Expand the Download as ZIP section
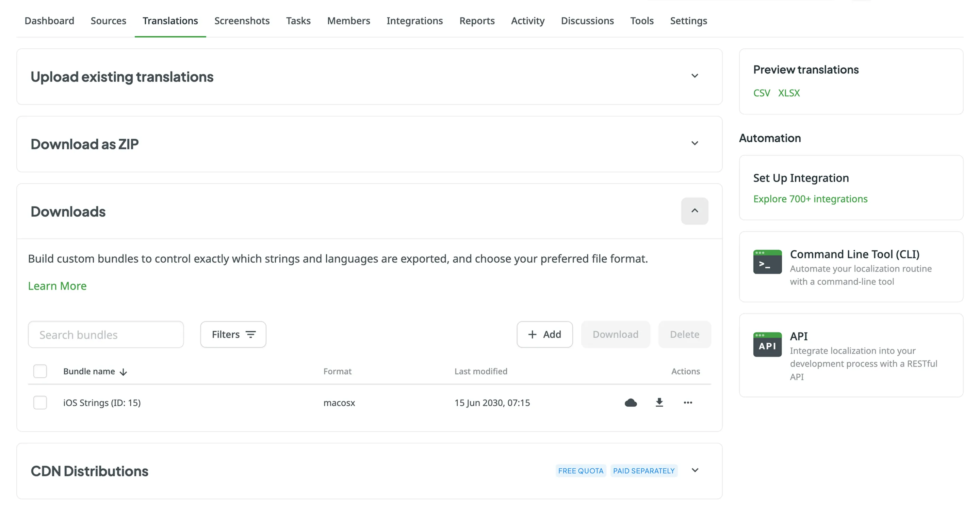This screenshot has width=980, height=517. (694, 143)
